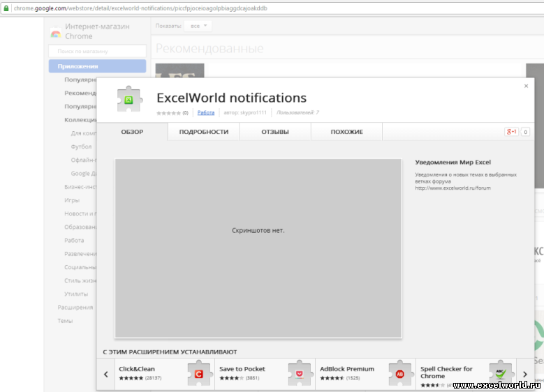Click the Рекомендованные heading behind dialog
The width and height of the screenshot is (544, 392).
[x=209, y=48]
